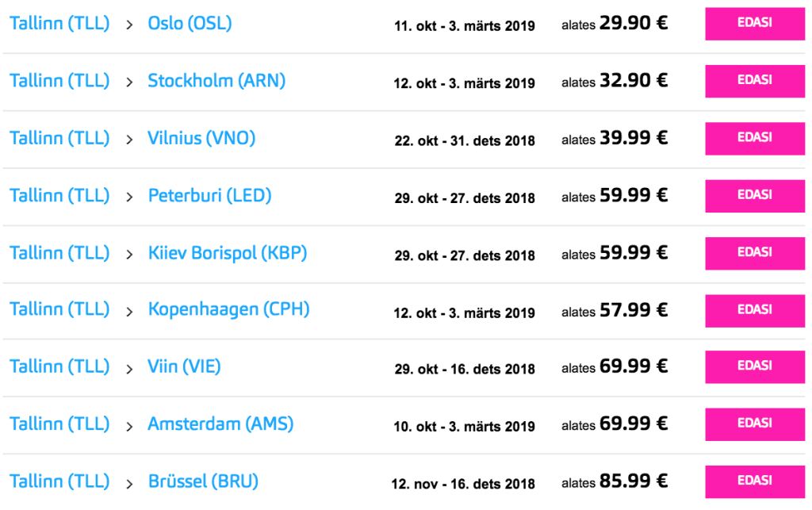
Task: Click the Kiiev Borispol (KBP) link
Action: 228,253
